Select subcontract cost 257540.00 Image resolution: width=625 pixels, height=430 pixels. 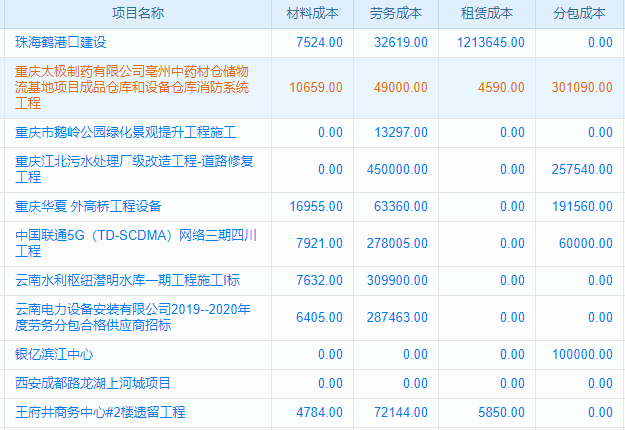(582, 169)
